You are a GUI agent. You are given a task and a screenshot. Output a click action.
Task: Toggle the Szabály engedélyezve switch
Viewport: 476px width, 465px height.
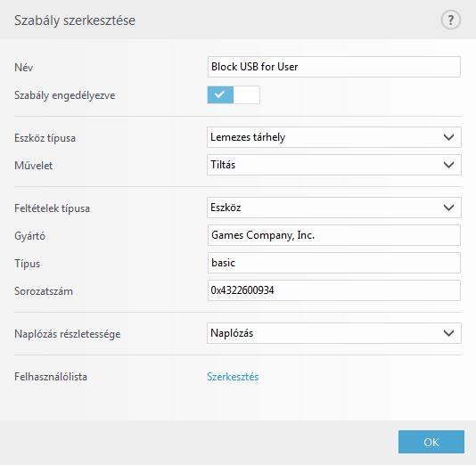(234, 95)
